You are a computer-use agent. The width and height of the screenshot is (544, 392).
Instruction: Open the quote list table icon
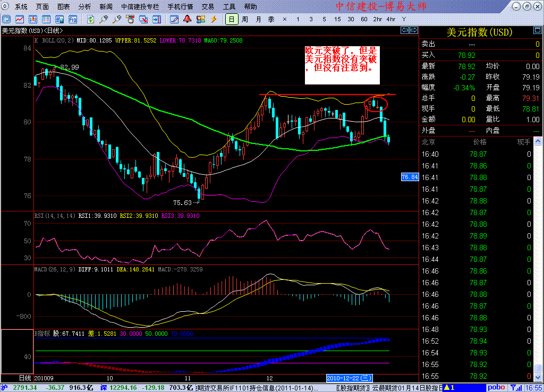(46, 20)
